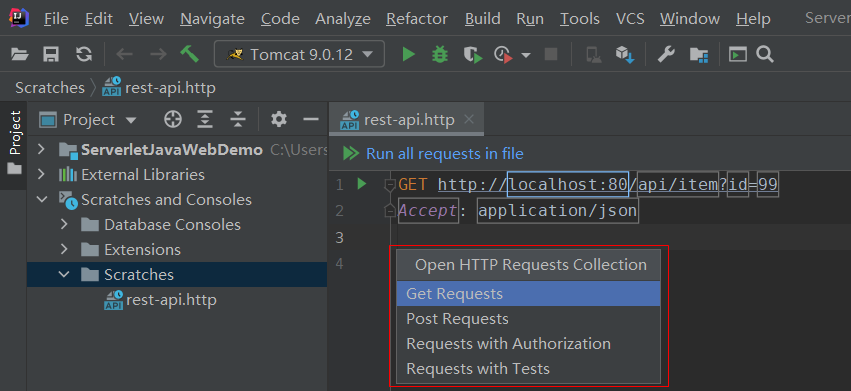Select Get Requests in the popup

[x=529, y=294]
